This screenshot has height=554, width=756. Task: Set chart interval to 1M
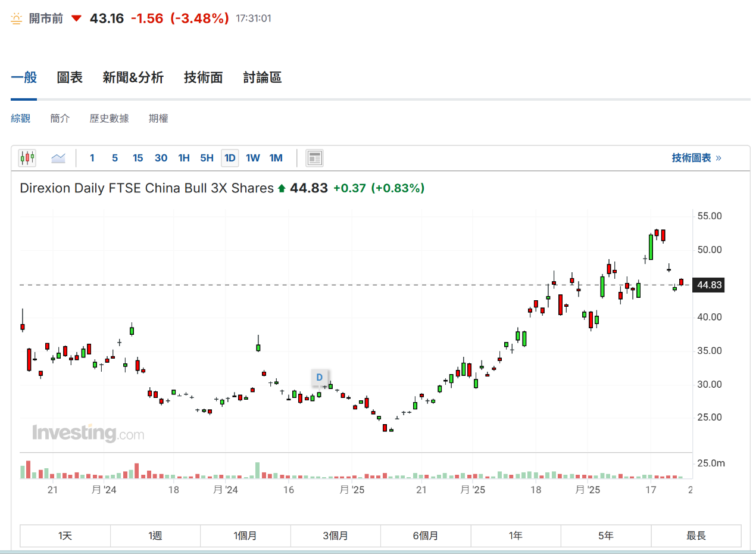[x=276, y=158]
